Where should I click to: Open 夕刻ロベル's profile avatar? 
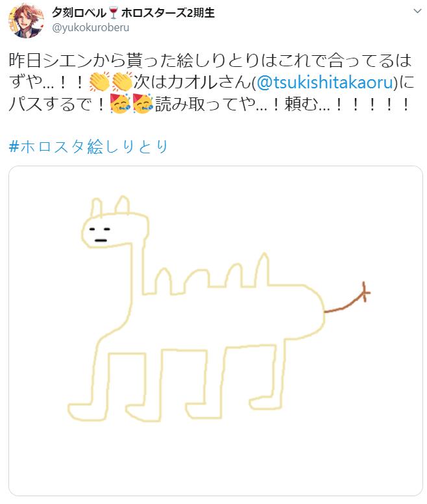26,21
